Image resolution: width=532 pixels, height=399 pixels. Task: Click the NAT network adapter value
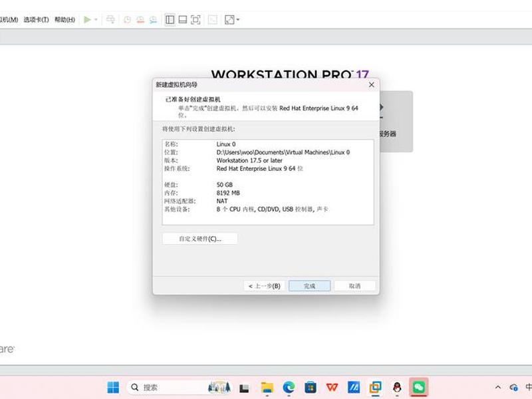(222, 201)
